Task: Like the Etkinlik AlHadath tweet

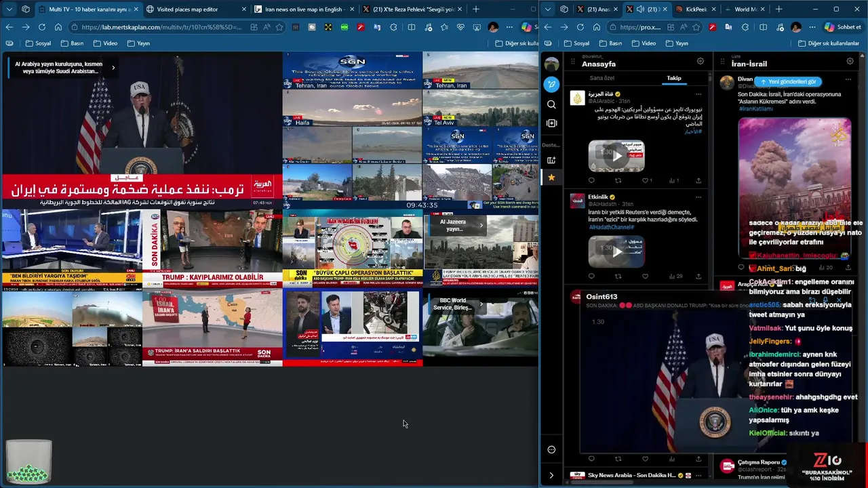Action: click(645, 276)
